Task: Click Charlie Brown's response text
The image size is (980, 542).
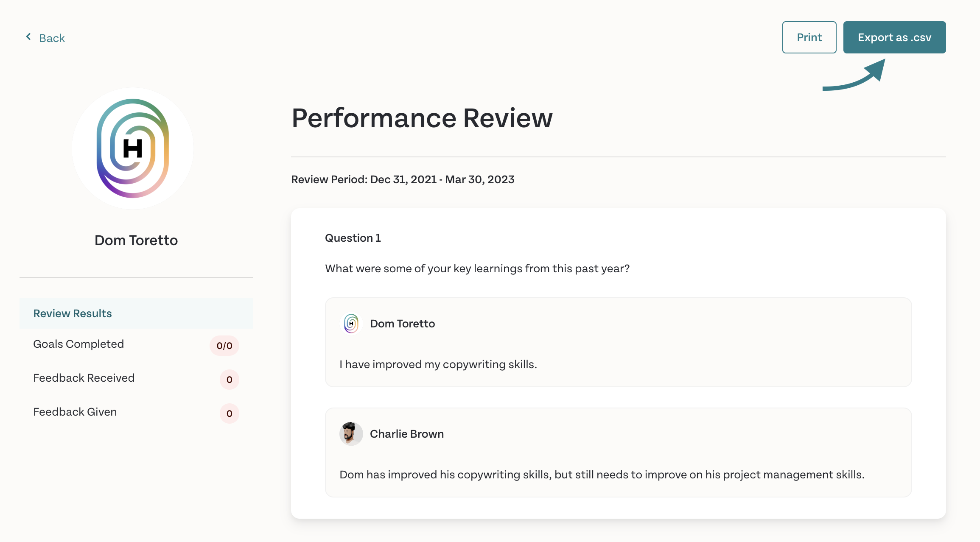Action: click(x=602, y=475)
